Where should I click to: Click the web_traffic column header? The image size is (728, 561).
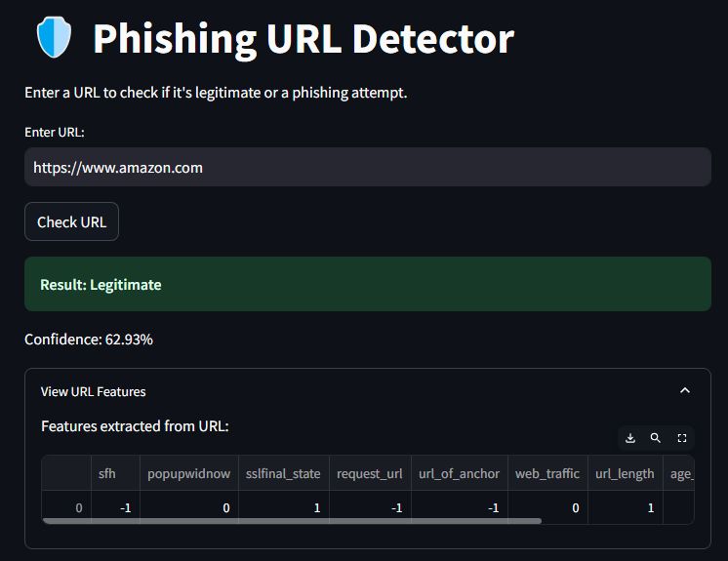[x=546, y=473]
